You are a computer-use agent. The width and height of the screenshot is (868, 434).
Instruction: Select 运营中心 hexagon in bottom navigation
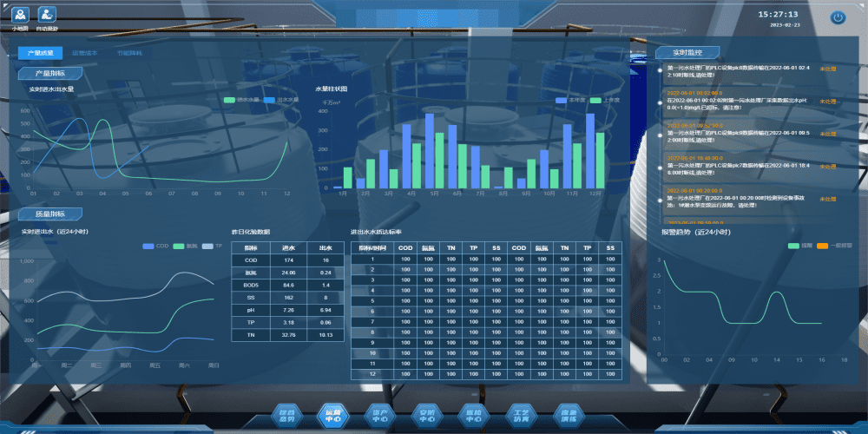click(x=333, y=415)
